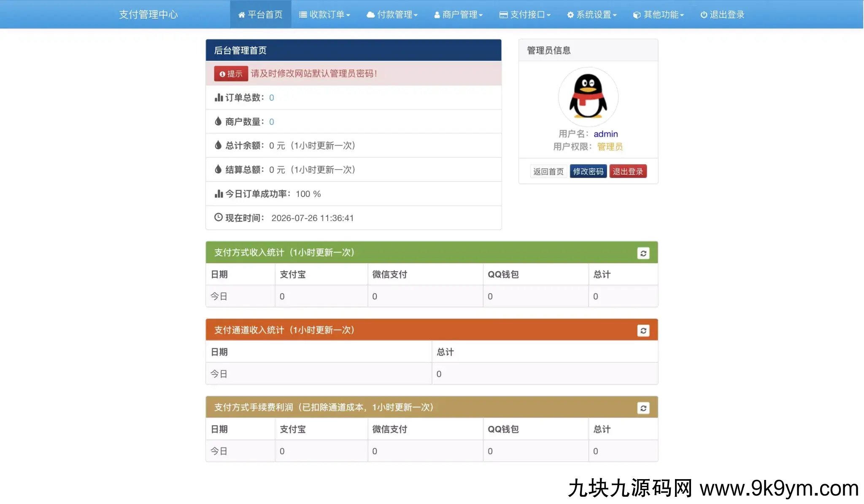The height and width of the screenshot is (504, 864).
Task: Open the 商户数量 count link 0
Action: [x=271, y=121]
